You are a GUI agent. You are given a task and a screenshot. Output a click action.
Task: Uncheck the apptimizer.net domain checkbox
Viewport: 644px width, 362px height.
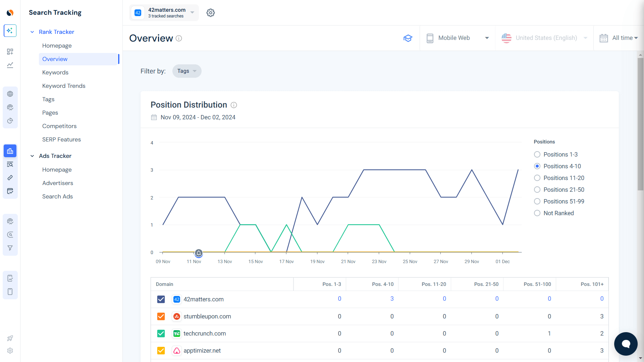click(x=161, y=351)
